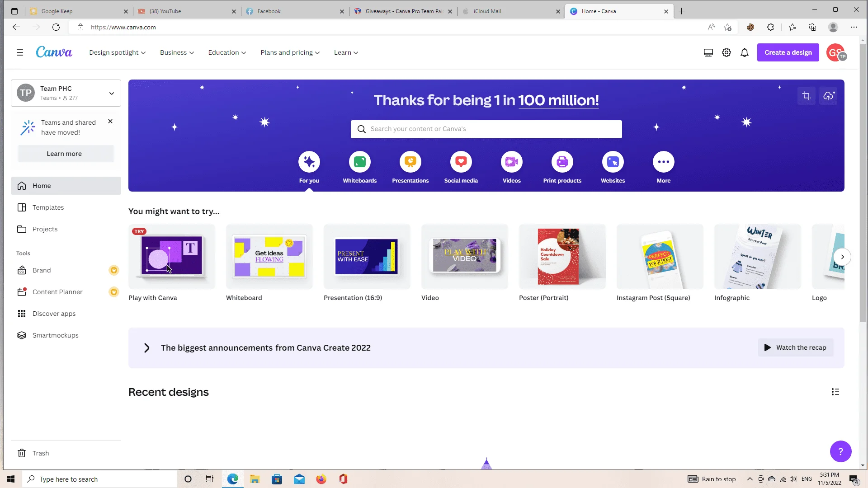
Task: Click Watch the recap button
Action: [796, 347]
